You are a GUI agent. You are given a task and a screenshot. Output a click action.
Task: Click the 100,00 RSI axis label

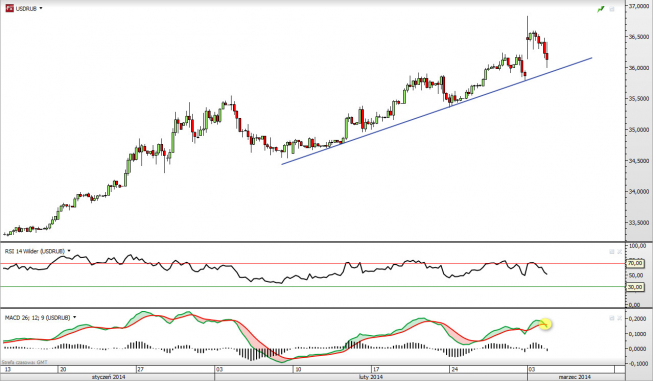pos(638,246)
